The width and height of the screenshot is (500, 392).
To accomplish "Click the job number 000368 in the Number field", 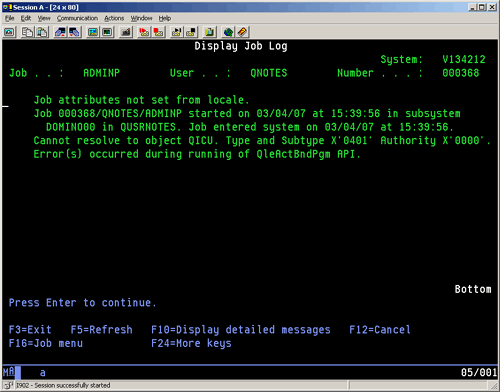I will [x=461, y=73].
